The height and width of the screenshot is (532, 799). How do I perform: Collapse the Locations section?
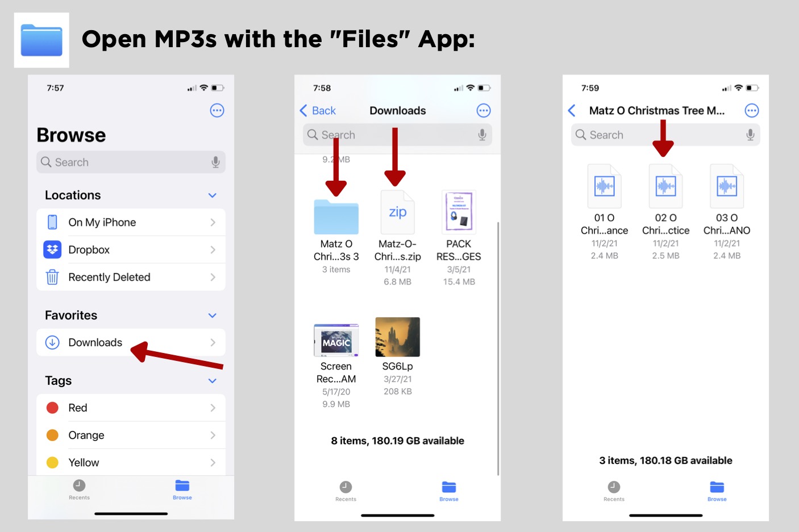pyautogui.click(x=212, y=195)
